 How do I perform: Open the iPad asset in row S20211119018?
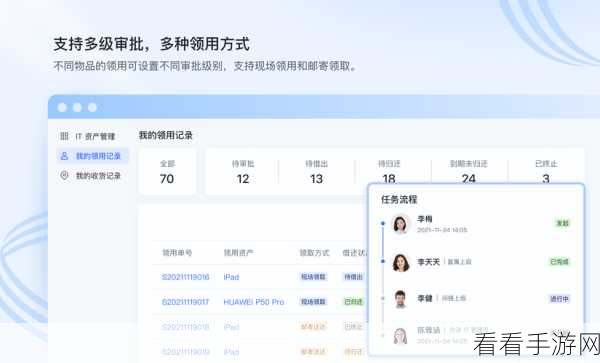pyautogui.click(x=231, y=327)
